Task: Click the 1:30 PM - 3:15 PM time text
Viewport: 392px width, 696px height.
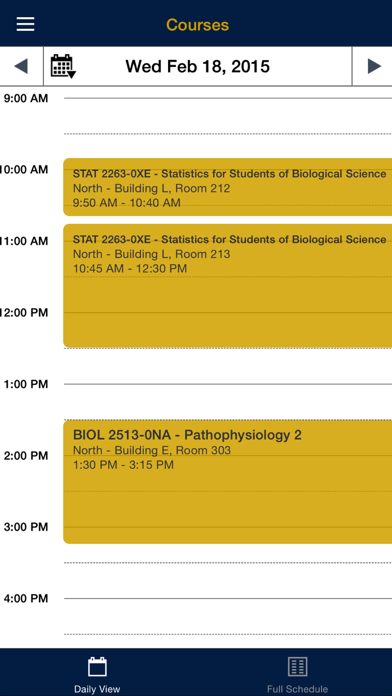Action: tap(123, 465)
